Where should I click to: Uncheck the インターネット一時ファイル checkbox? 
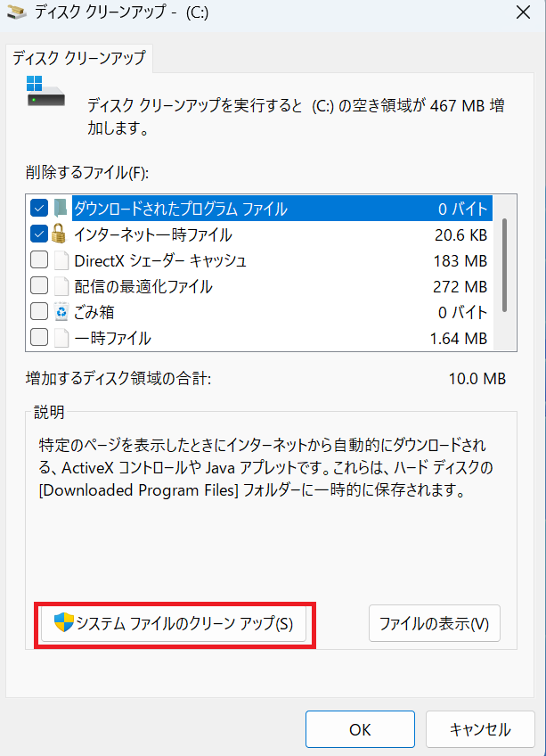(39, 234)
